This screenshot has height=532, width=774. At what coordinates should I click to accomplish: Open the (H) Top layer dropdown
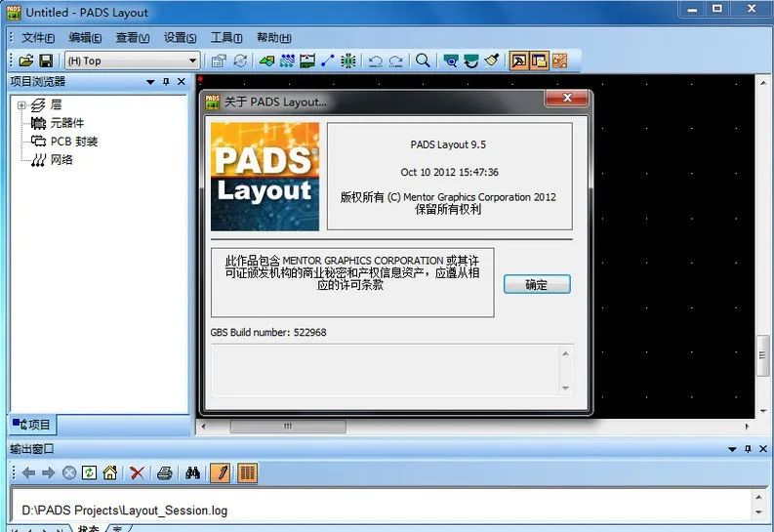click(x=192, y=61)
